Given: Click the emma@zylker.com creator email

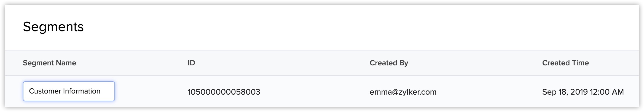Looking at the screenshot, I should 403,92.
